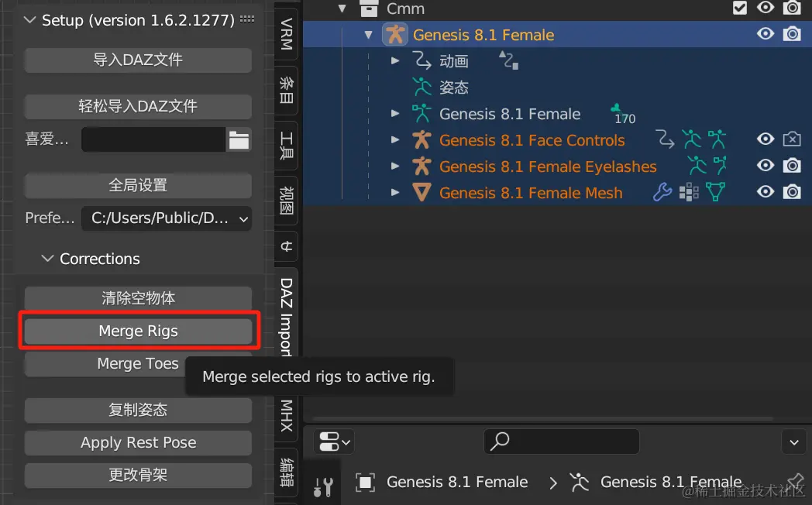Screen dimensions: 812x505
Task: Click the mesh data icon in Female Mesh row
Action: (x=715, y=192)
